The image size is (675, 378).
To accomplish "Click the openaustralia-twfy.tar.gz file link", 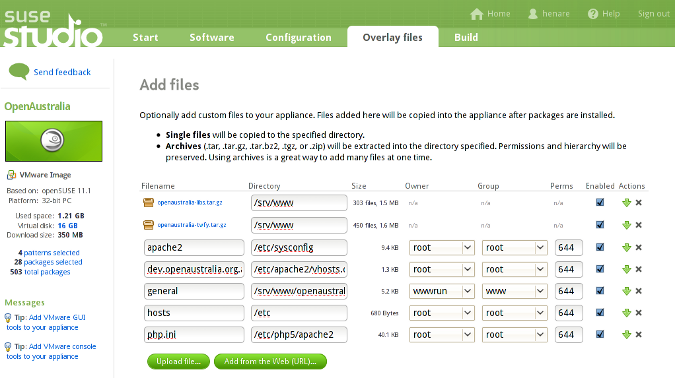I will click(192, 225).
